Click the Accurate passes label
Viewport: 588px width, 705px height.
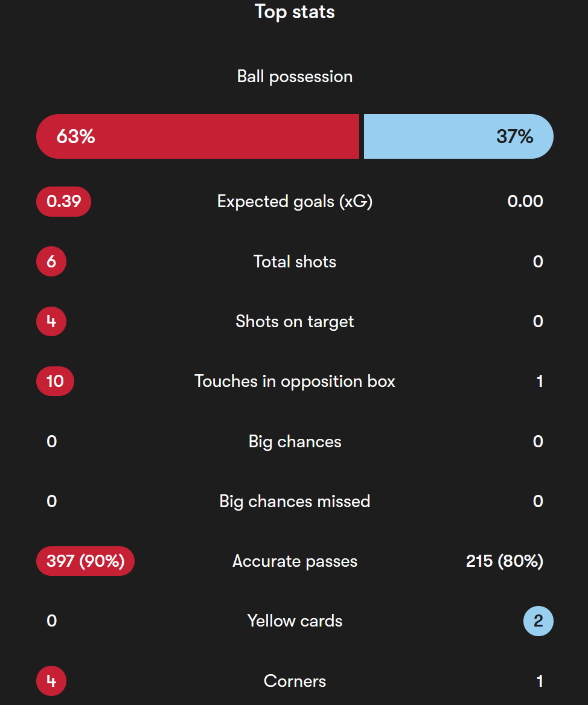click(295, 561)
